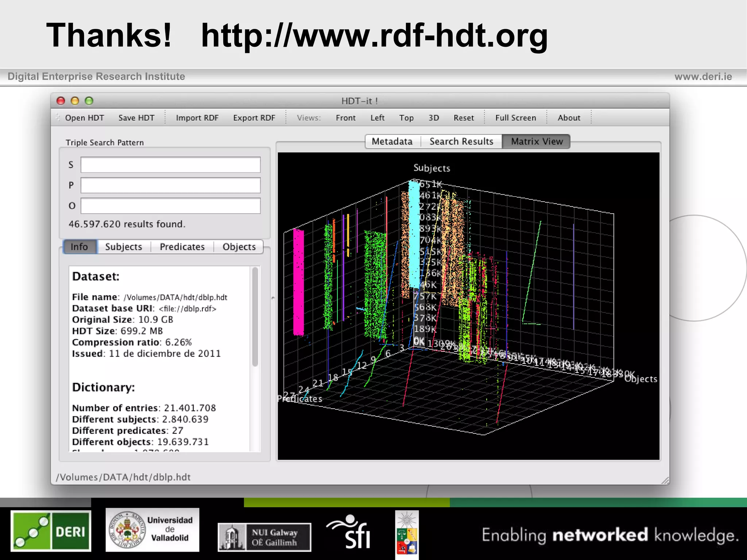Click the HDT-it ! window title
The height and width of the screenshot is (560, 747).
(x=359, y=101)
